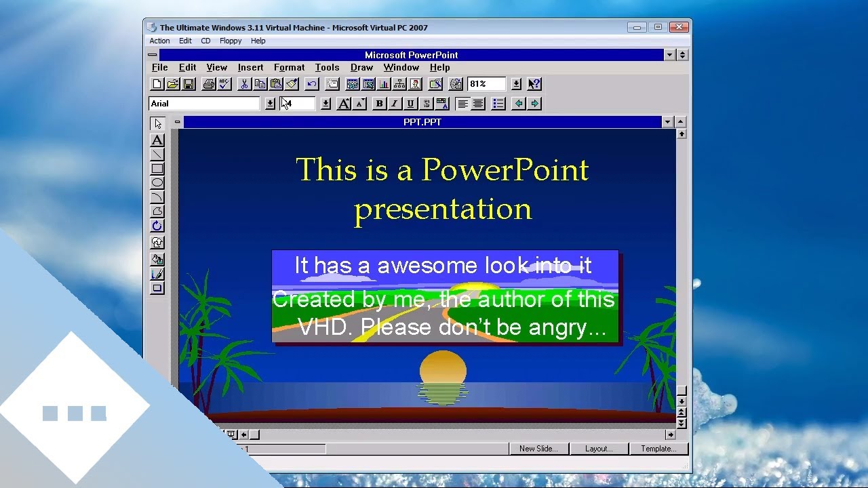
Task: Click the Insert Clip Art icon
Action: pos(415,84)
